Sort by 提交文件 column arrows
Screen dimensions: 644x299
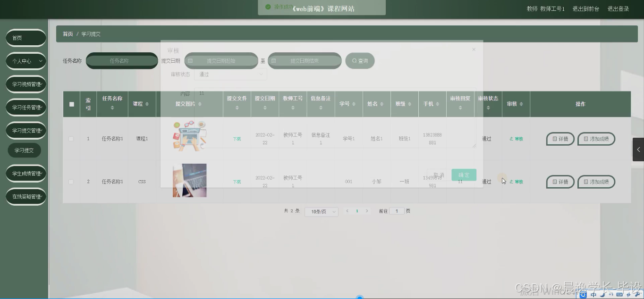tap(237, 108)
